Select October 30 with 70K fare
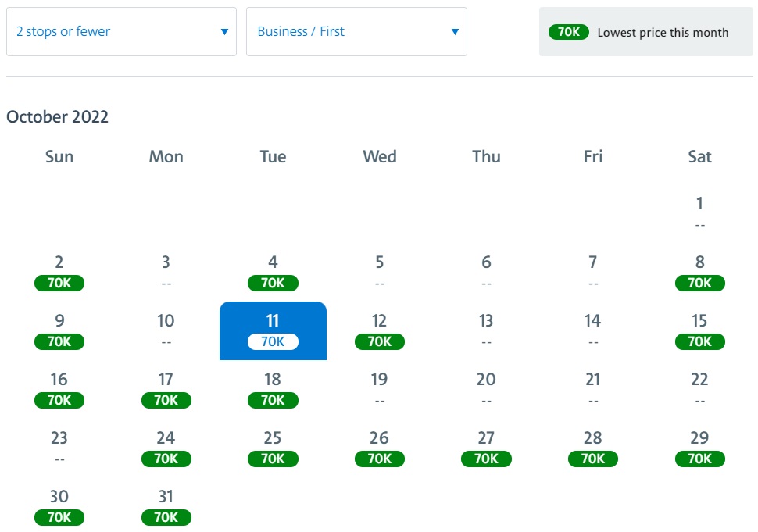Viewport: 758px width, 532px height. (x=59, y=506)
